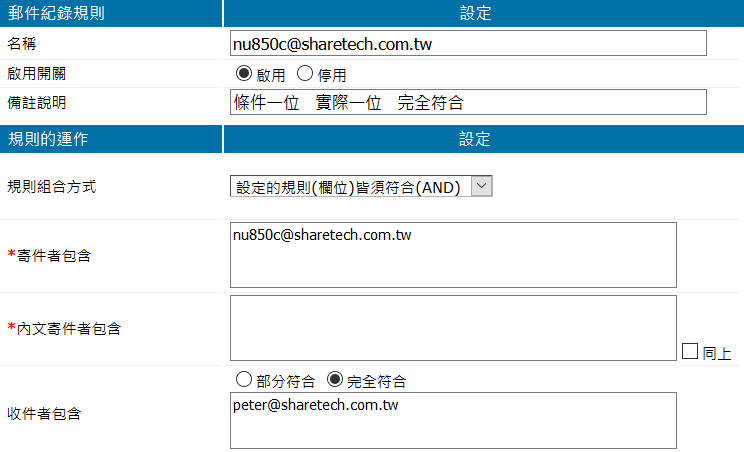Click the 寄件者包含 required field label
The width and height of the screenshot is (744, 452).
50,256
